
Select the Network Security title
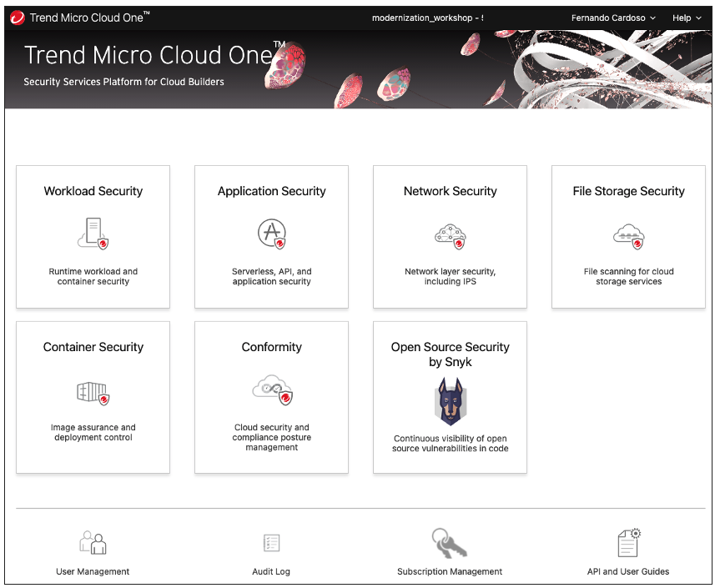pyautogui.click(x=450, y=191)
